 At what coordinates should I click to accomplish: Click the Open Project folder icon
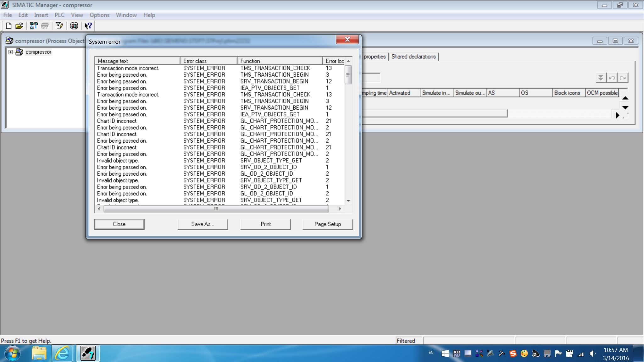pos(19,26)
